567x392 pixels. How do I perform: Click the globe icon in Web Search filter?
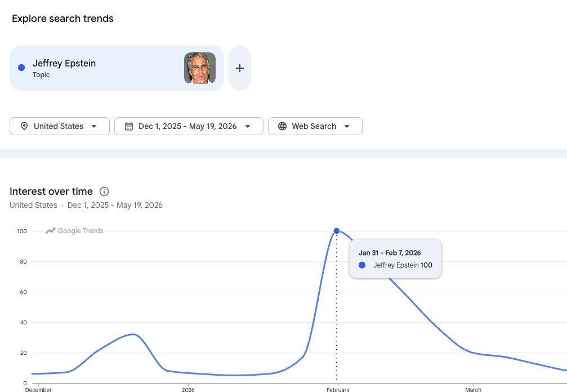283,126
